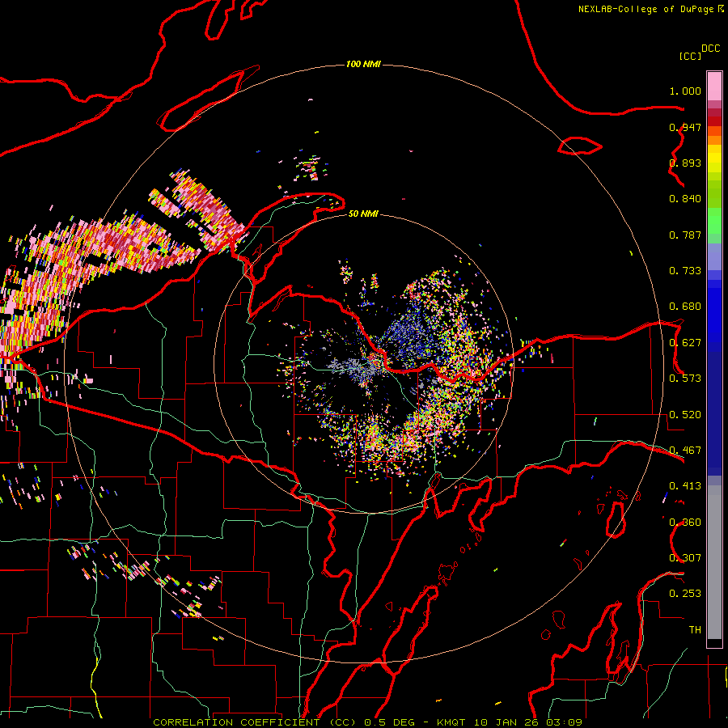Click the pink segment of the color bar
Image resolution: width=728 pixels, height=728 pixels.
(714, 87)
